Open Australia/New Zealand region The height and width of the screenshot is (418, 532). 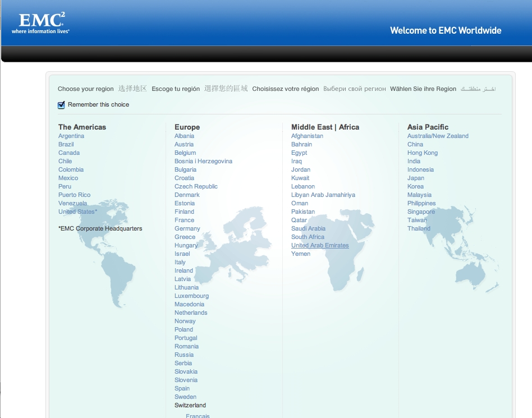pos(438,136)
